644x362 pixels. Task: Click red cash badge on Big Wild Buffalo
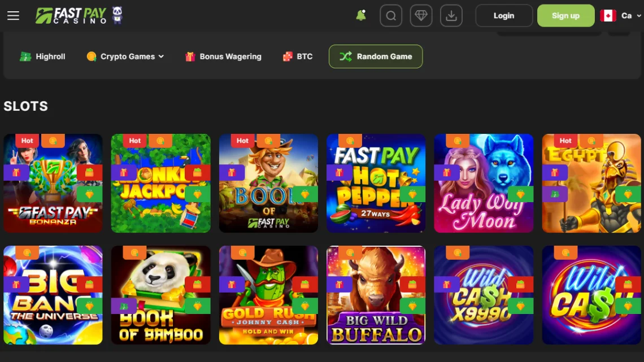tap(413, 284)
